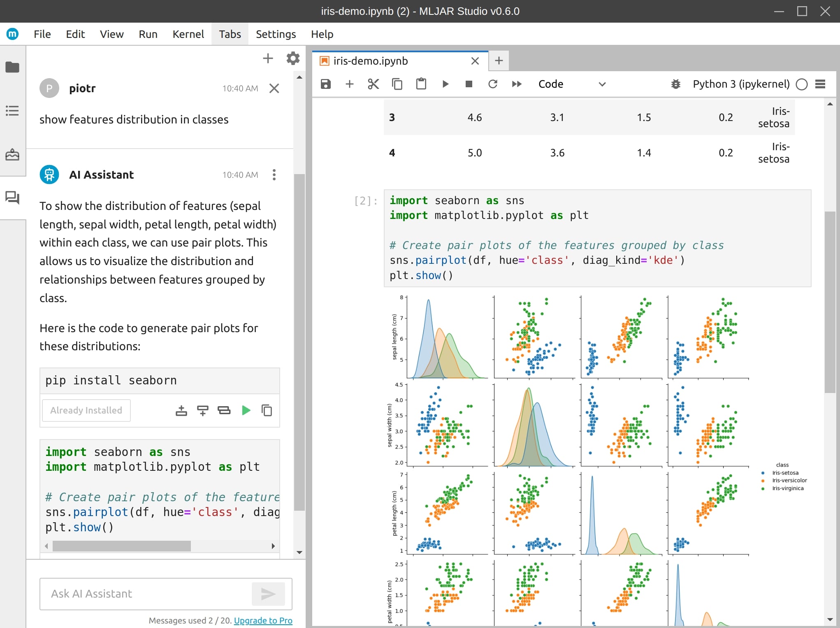The width and height of the screenshot is (840, 628).
Task: Click the Cut cell icon in toolbar
Action: [x=373, y=84]
